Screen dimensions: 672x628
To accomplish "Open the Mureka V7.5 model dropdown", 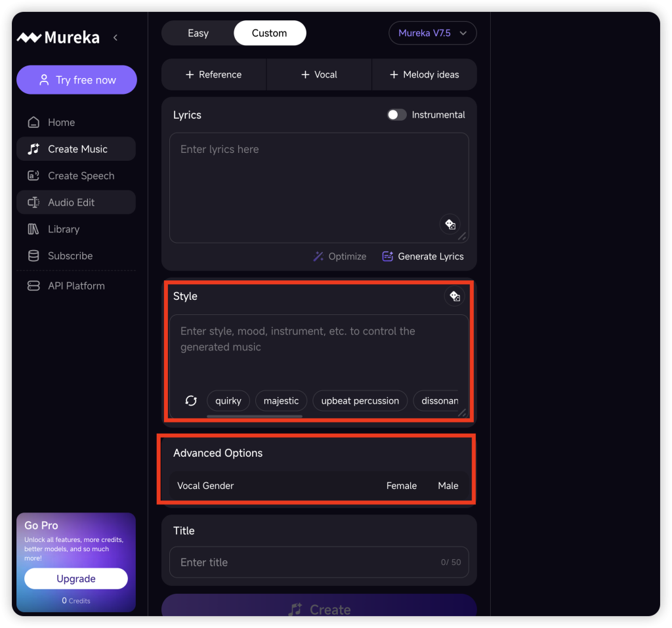I will coord(433,33).
